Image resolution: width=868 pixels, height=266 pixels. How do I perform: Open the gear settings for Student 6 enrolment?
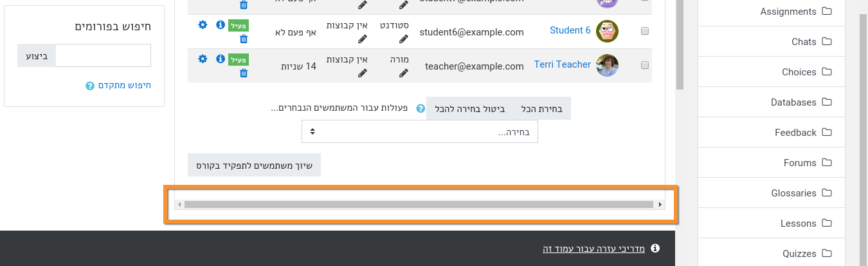coord(203,24)
